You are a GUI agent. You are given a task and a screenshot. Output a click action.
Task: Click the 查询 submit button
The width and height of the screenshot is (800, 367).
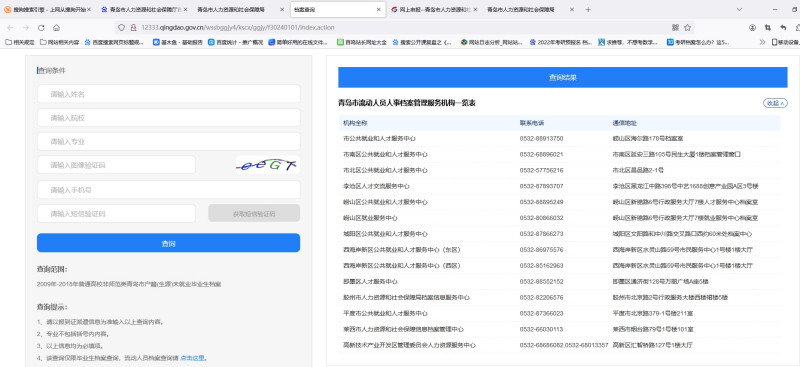pyautogui.click(x=168, y=243)
